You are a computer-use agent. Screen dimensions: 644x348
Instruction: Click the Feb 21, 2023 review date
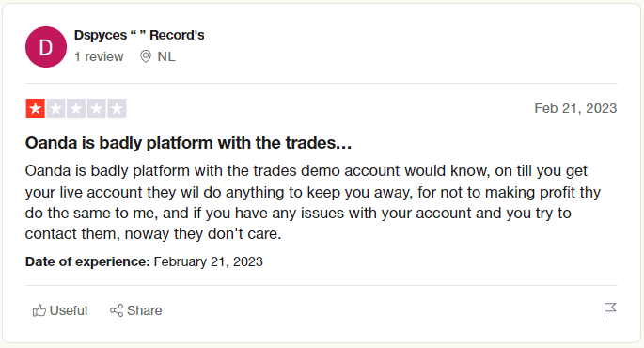tap(575, 108)
